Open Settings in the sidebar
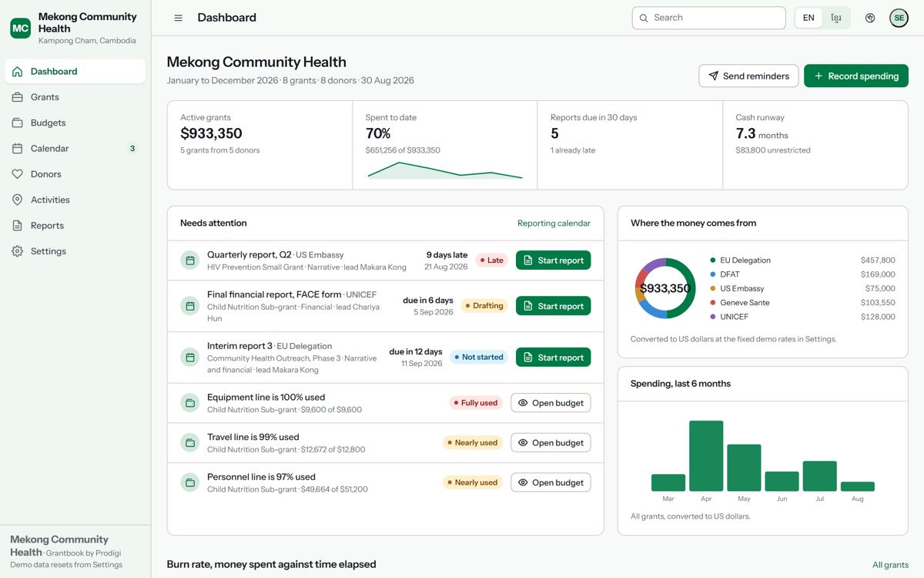 [75, 251]
